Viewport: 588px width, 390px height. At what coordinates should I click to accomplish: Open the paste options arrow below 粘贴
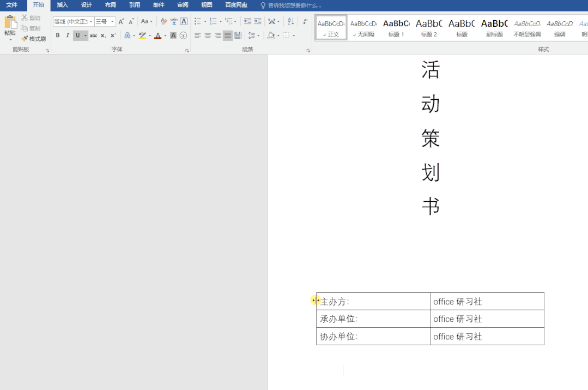pos(10,39)
